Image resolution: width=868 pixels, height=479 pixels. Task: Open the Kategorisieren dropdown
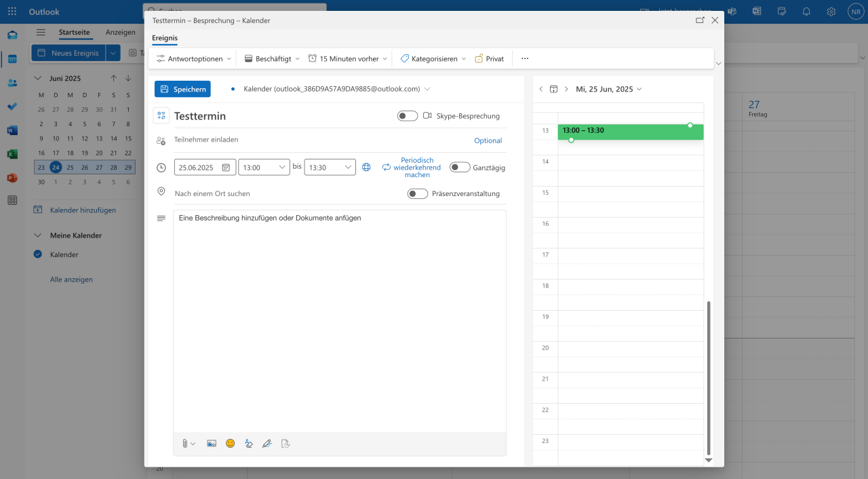click(433, 59)
